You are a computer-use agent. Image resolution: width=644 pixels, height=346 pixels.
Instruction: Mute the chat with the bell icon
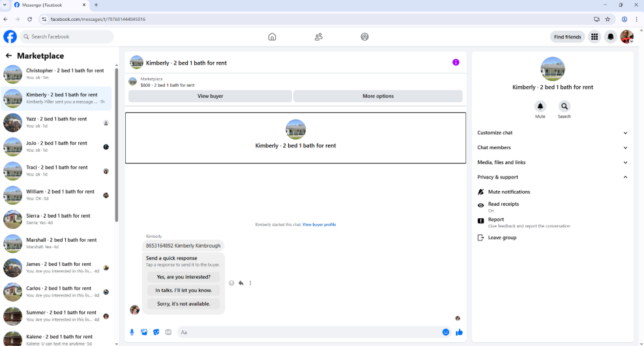540,106
